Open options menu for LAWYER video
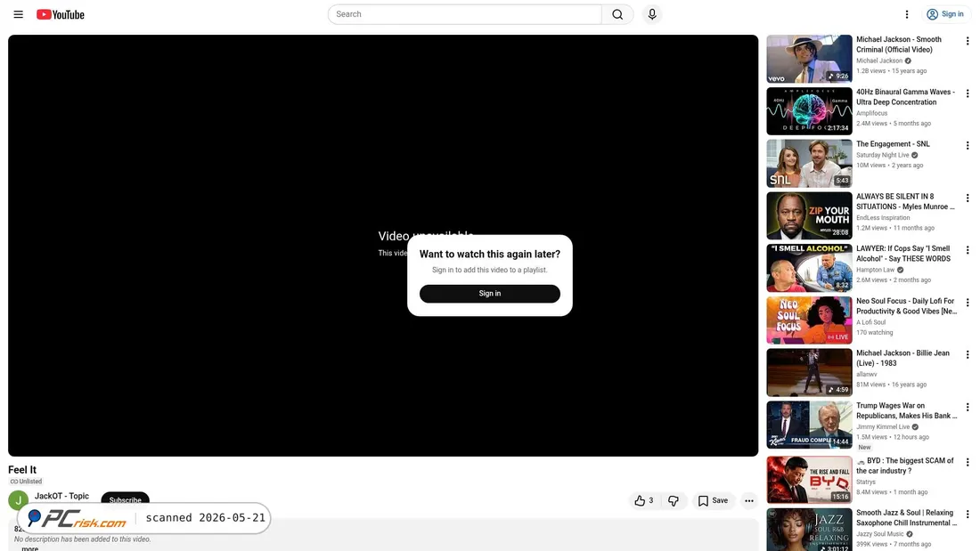Image resolution: width=980 pixels, height=551 pixels. point(967,250)
